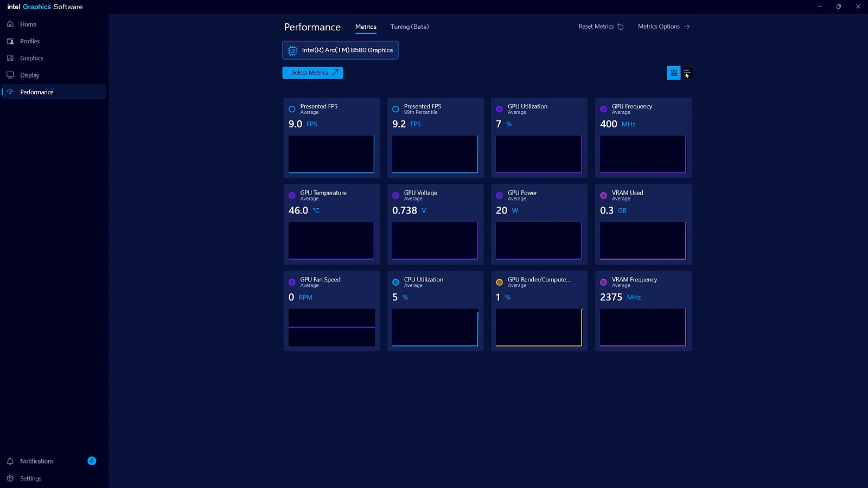Click Select Metrics button
The width and height of the screenshot is (868, 488).
click(312, 73)
